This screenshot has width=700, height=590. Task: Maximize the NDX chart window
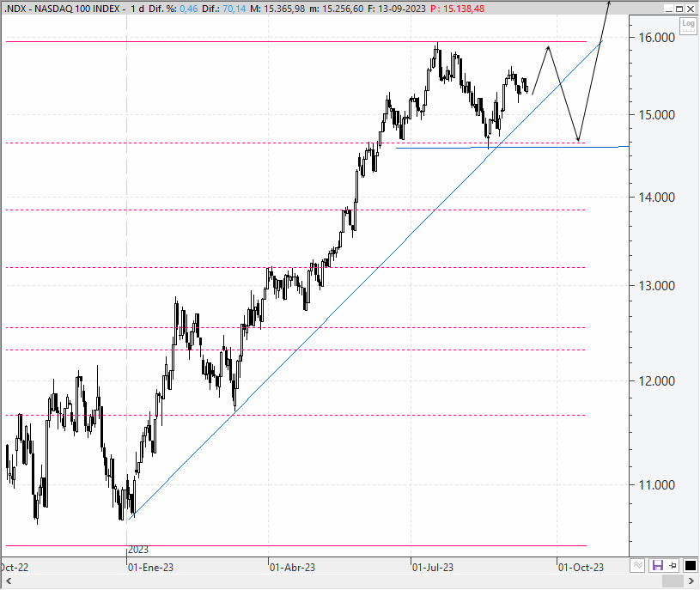coord(679,9)
